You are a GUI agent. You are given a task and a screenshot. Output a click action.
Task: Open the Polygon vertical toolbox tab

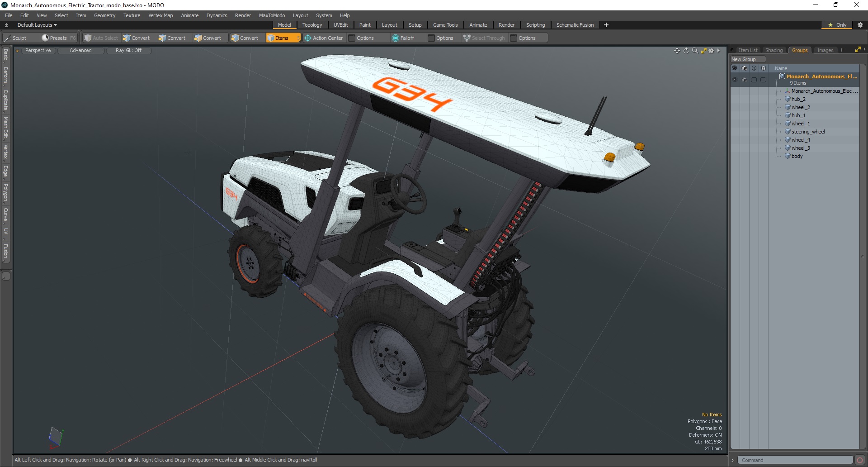(x=6, y=192)
